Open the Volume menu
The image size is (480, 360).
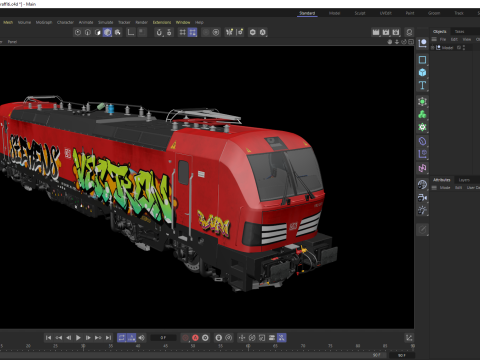tap(24, 22)
